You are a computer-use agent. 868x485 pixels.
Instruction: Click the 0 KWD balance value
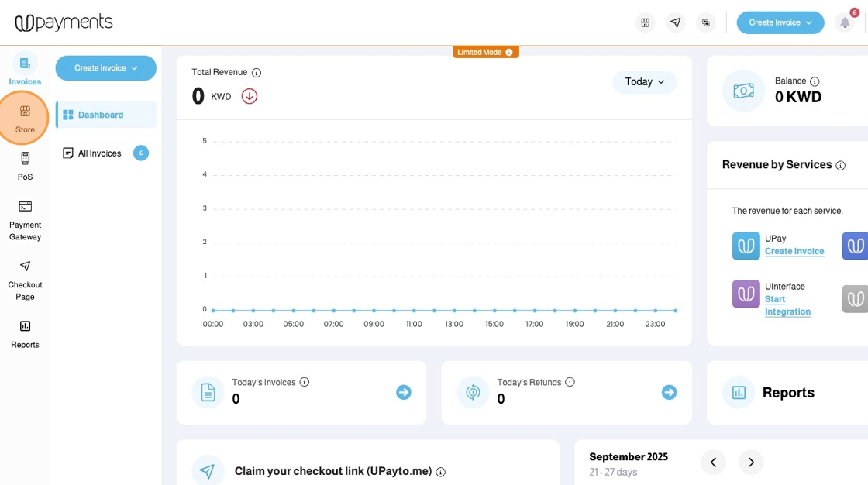pos(798,97)
